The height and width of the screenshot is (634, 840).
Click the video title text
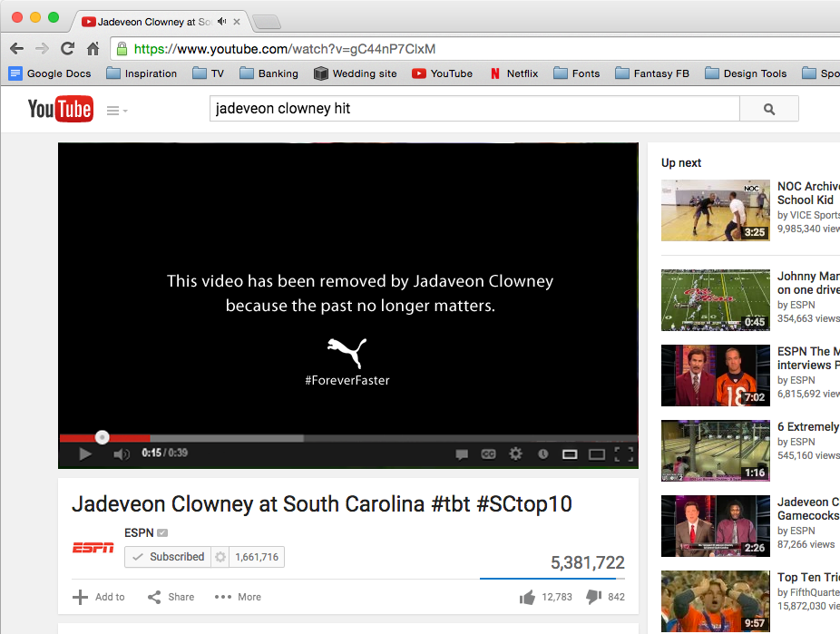(x=322, y=504)
